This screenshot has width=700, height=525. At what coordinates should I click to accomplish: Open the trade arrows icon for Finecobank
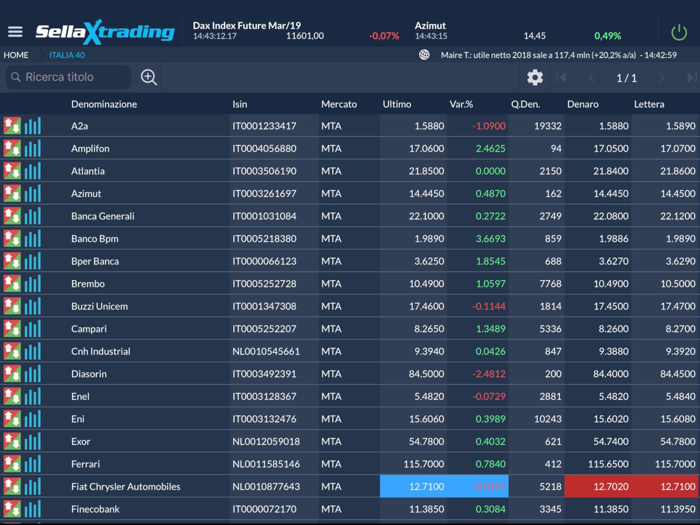pyautogui.click(x=12, y=509)
